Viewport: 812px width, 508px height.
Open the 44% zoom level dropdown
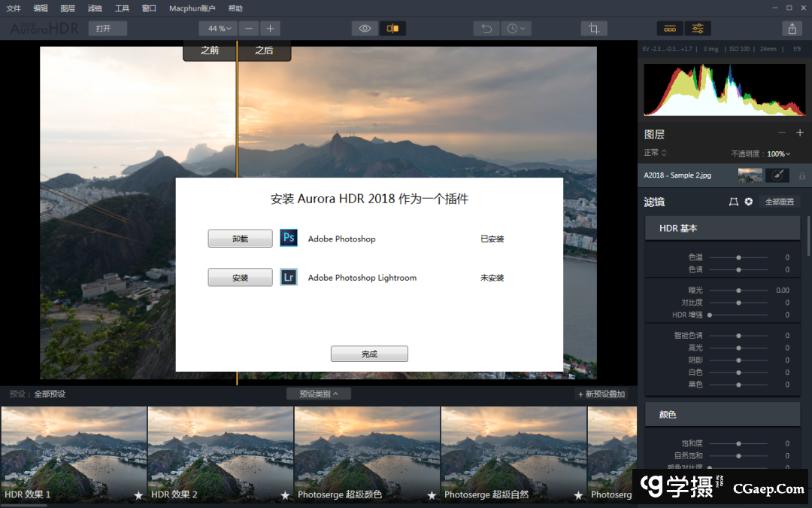point(220,29)
